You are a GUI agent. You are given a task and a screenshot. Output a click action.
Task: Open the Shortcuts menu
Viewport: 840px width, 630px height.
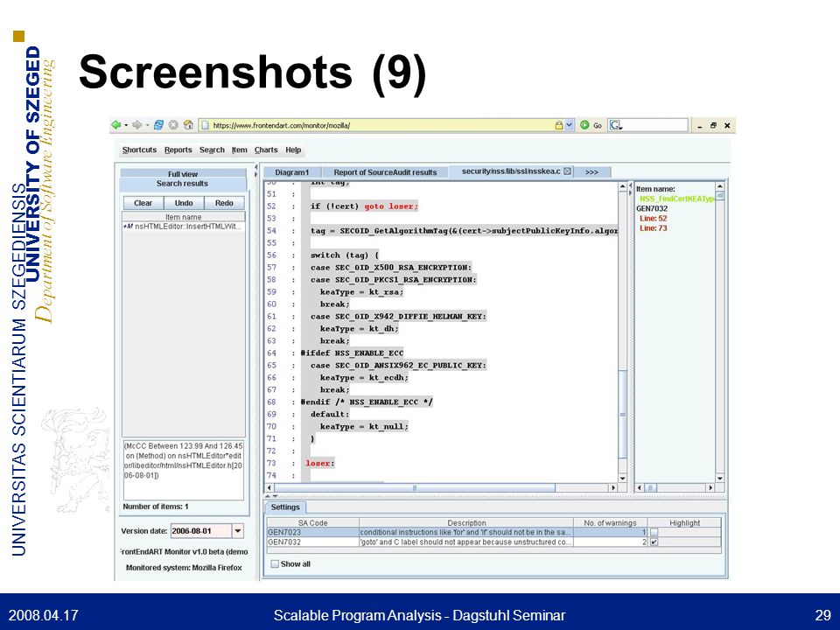(139, 150)
